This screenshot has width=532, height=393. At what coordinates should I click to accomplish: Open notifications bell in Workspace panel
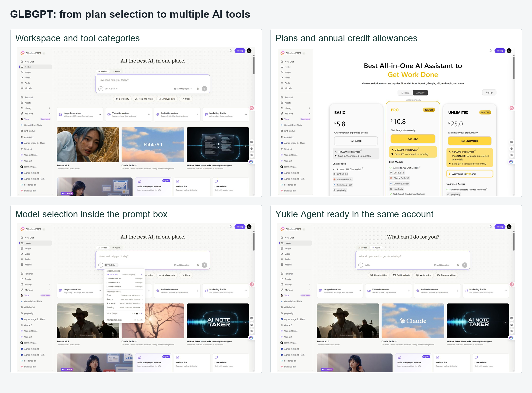pos(230,51)
